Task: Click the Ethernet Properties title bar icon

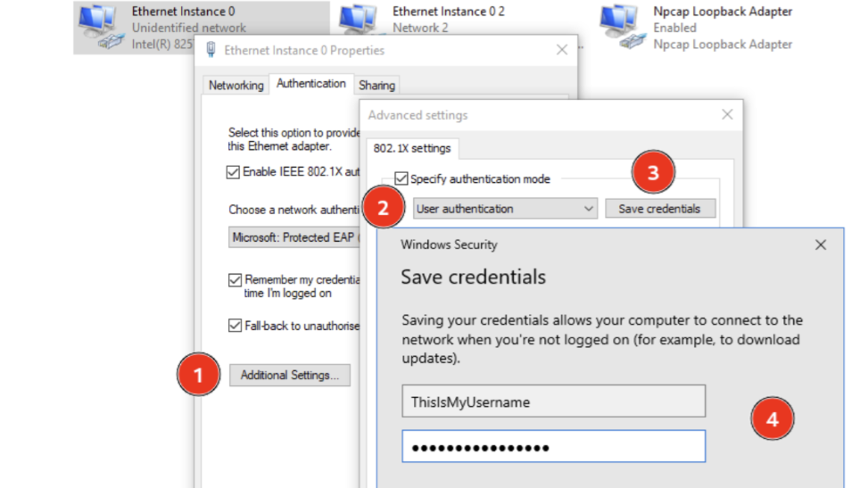Action: [211, 51]
